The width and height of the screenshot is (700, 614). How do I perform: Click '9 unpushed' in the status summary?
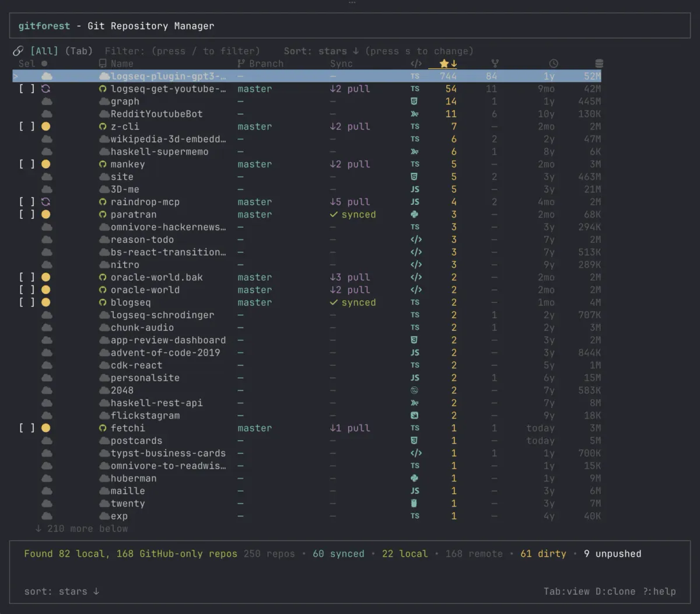[x=612, y=554]
